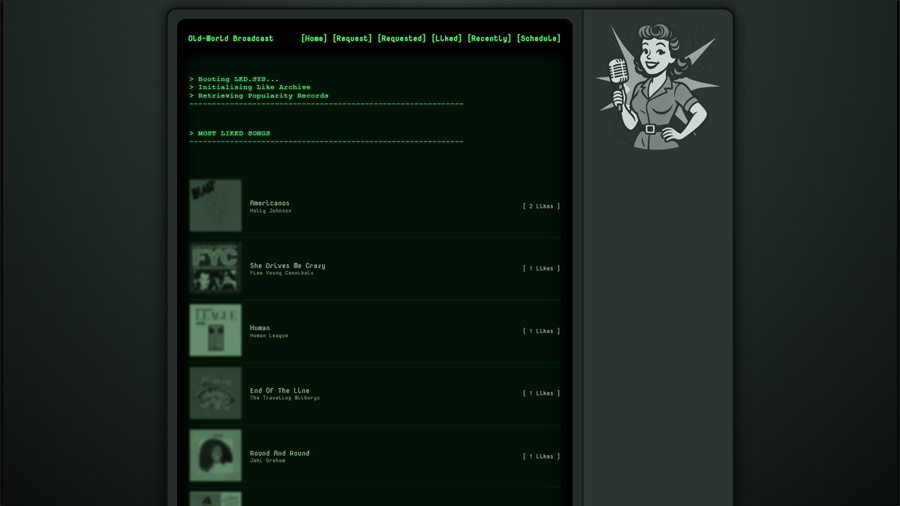Click the Human album cover

215,330
